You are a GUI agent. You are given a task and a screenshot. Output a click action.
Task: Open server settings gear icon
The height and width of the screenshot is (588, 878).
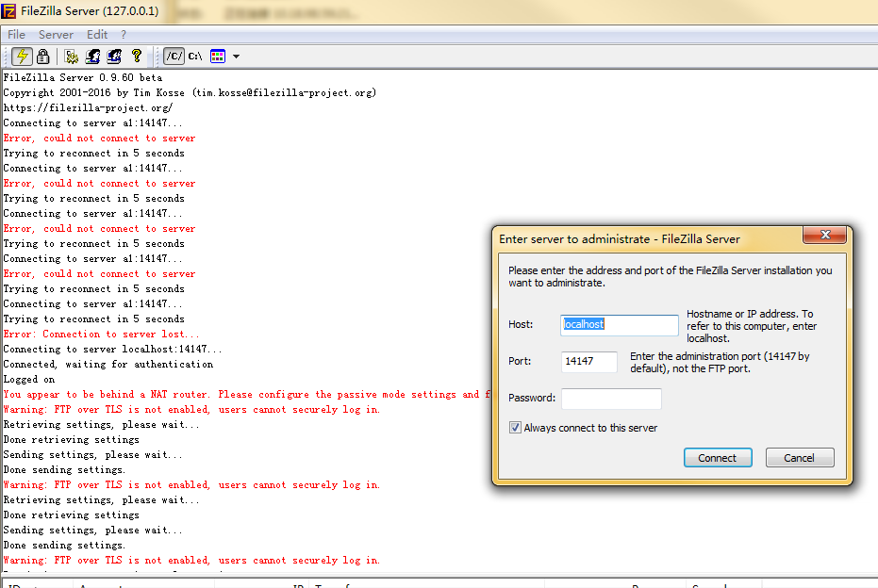71,56
